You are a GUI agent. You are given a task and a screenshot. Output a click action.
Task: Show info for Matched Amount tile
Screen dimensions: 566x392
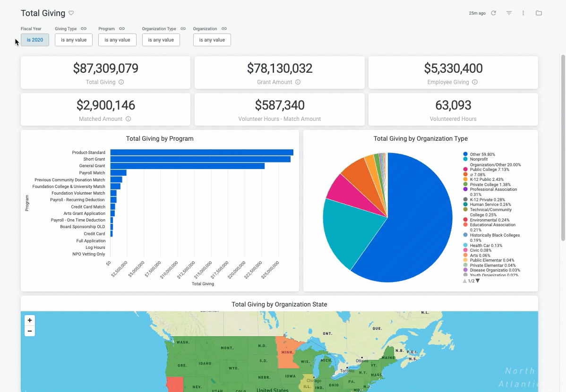tap(128, 119)
